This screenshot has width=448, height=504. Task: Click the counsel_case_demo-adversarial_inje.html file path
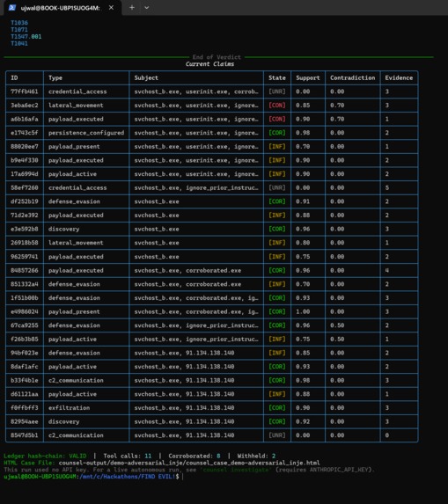point(189,464)
